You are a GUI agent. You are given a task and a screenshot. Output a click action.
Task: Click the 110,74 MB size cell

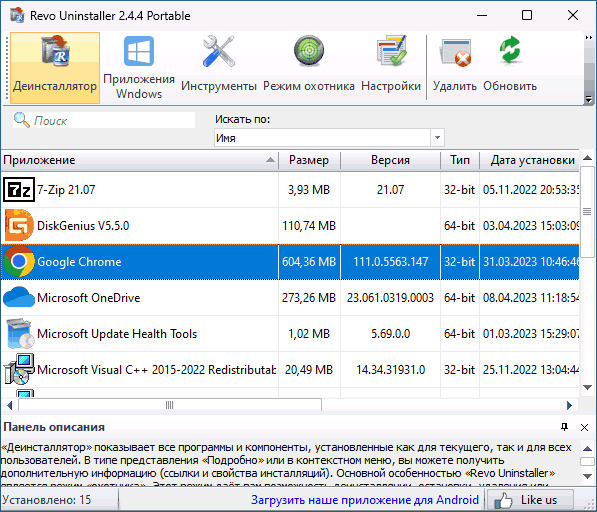309,226
